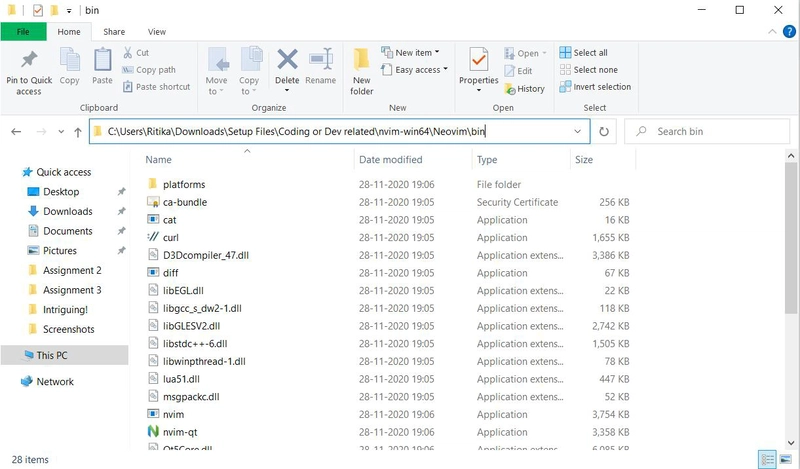
Task: Refresh the folder with the reload button
Action: tap(604, 132)
